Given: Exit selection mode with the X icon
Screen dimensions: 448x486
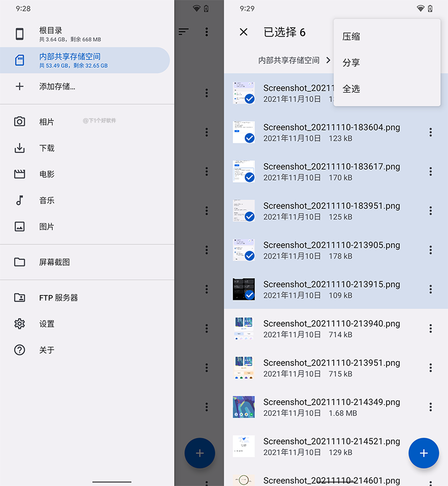Looking at the screenshot, I should click(244, 32).
